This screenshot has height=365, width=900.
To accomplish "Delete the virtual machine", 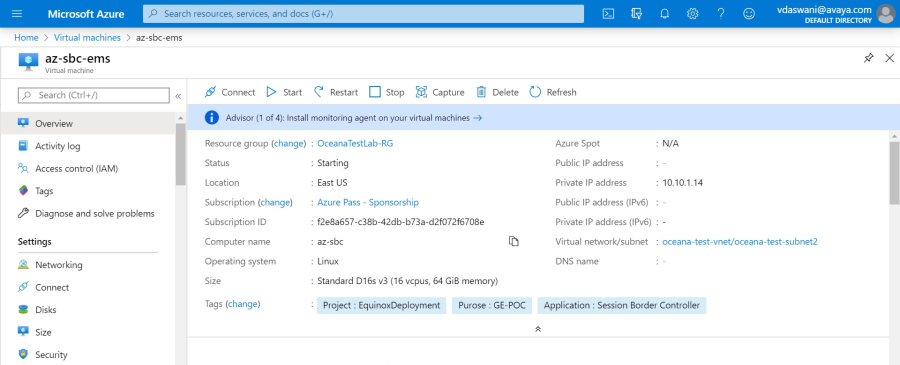I will tap(498, 92).
